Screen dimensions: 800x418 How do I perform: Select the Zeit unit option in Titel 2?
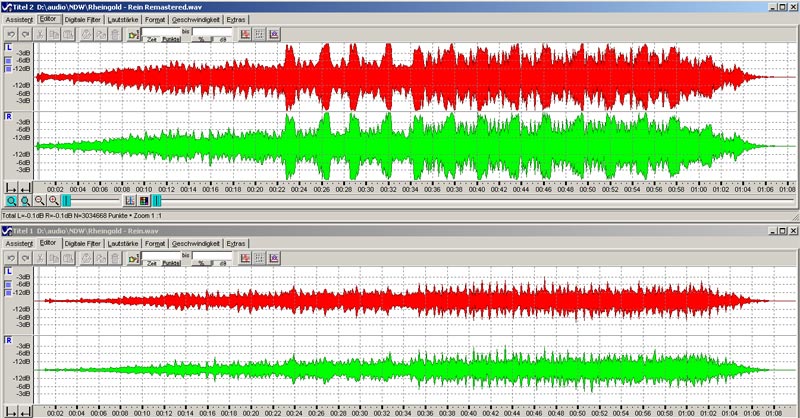(x=153, y=38)
